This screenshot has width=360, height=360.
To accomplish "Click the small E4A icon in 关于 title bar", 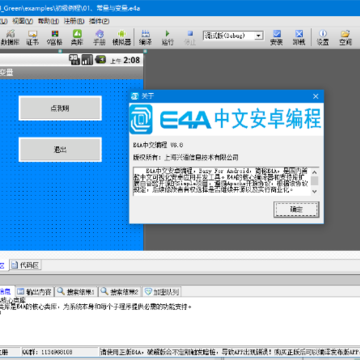I will [x=135, y=96].
